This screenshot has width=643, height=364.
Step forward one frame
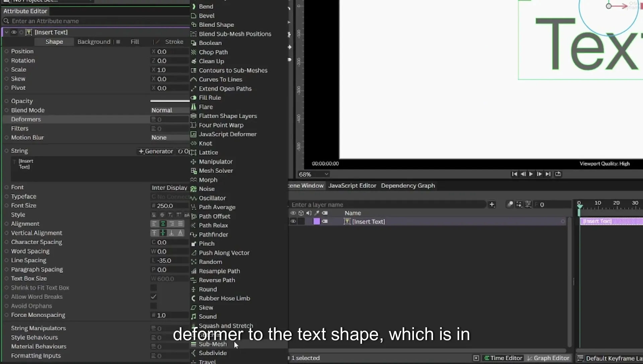point(539,174)
